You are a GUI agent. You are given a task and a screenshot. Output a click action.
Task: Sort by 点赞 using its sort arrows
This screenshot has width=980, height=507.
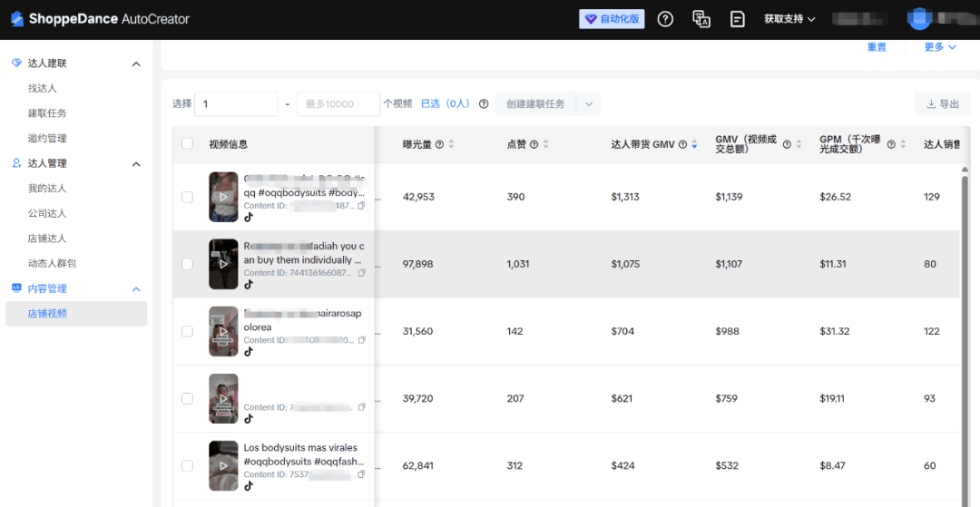[545, 144]
